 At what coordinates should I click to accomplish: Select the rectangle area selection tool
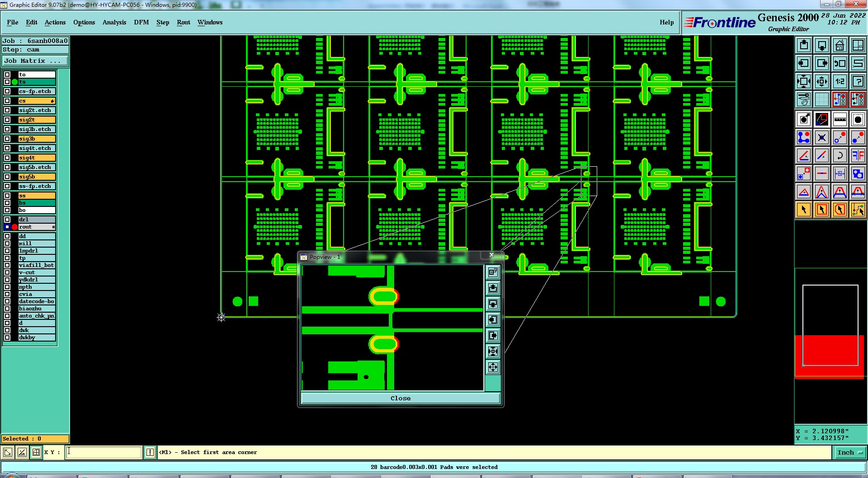822,210
